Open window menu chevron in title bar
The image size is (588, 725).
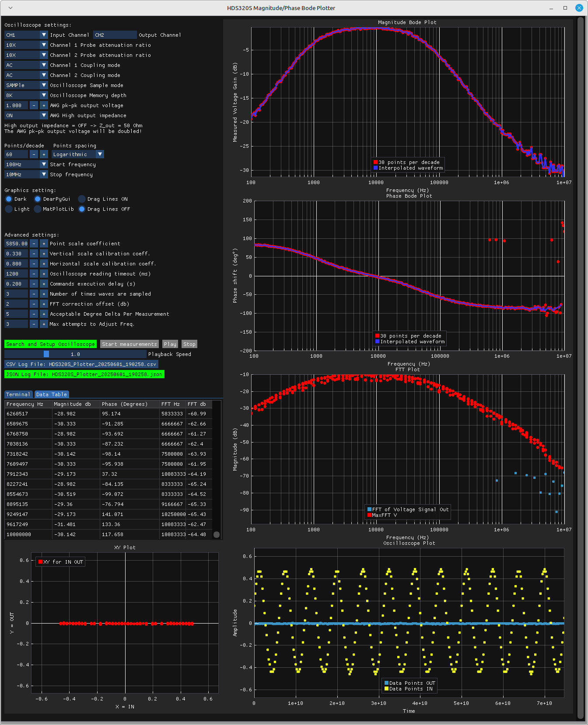pyautogui.click(x=10, y=8)
